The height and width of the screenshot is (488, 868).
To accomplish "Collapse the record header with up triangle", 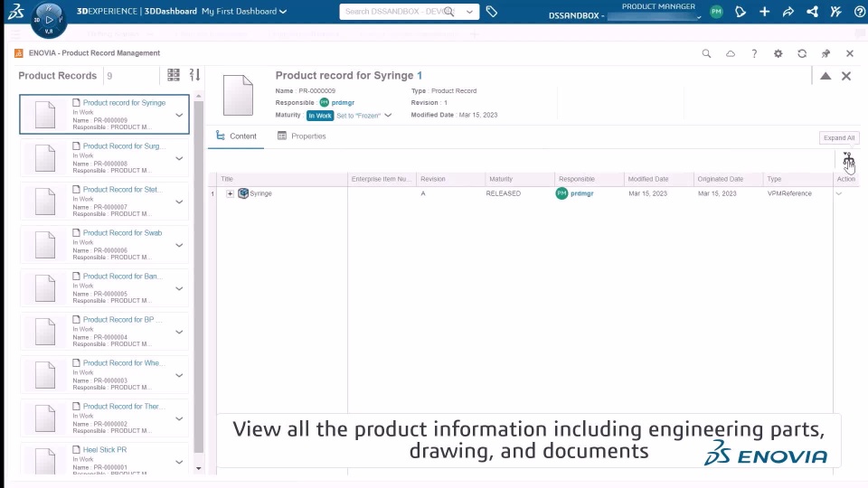I will 826,76.
